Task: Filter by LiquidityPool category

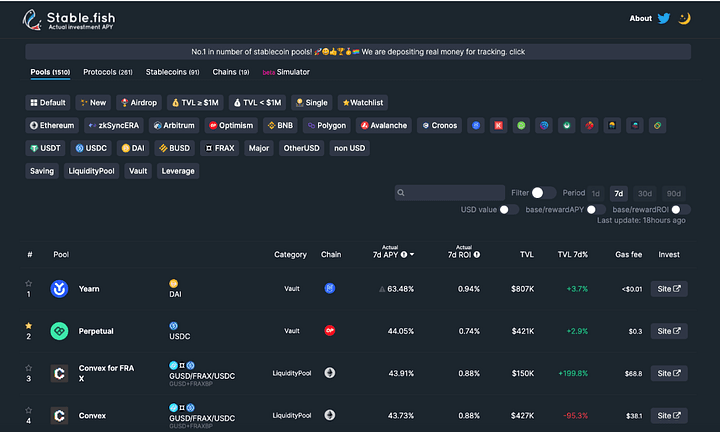Action: (91, 171)
